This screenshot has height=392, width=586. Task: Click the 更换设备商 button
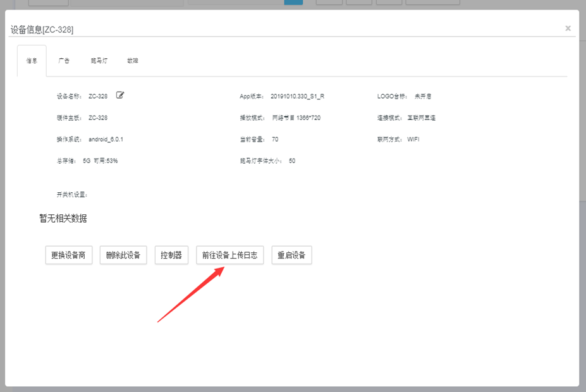pyautogui.click(x=69, y=255)
